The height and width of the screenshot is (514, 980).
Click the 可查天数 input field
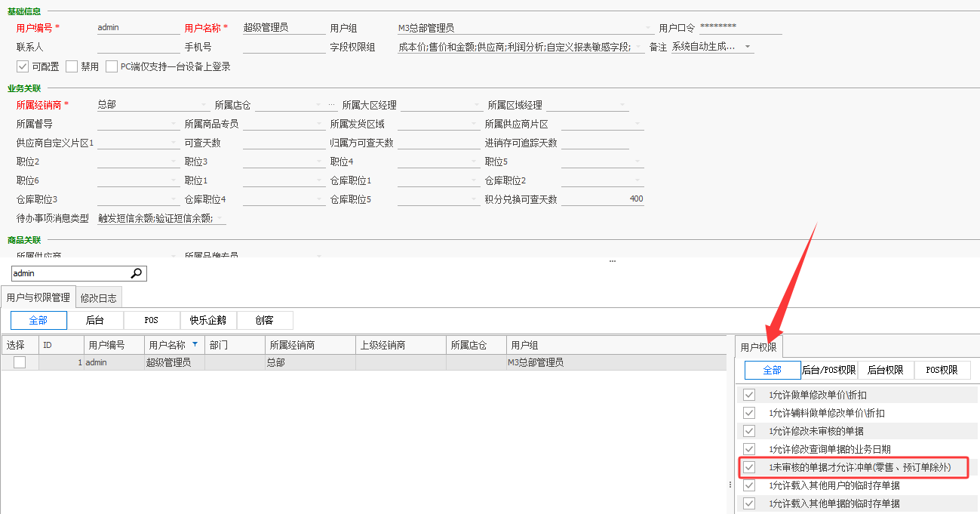pos(284,143)
